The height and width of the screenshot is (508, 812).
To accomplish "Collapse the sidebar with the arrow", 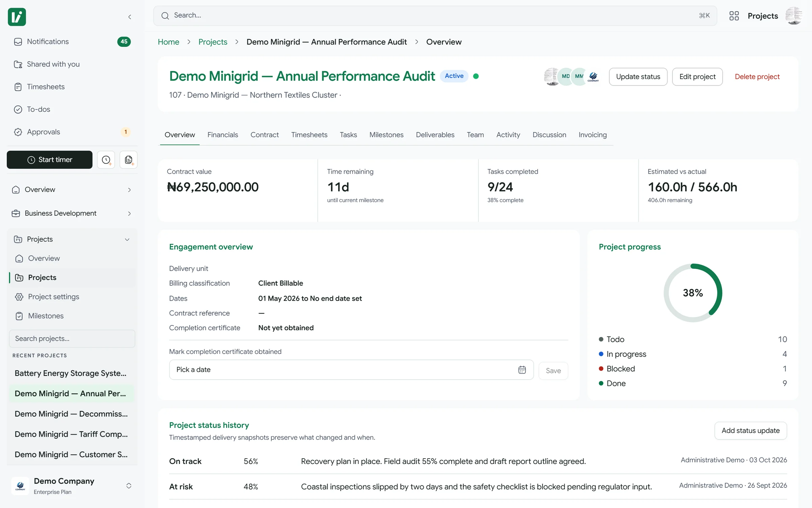I will point(130,17).
